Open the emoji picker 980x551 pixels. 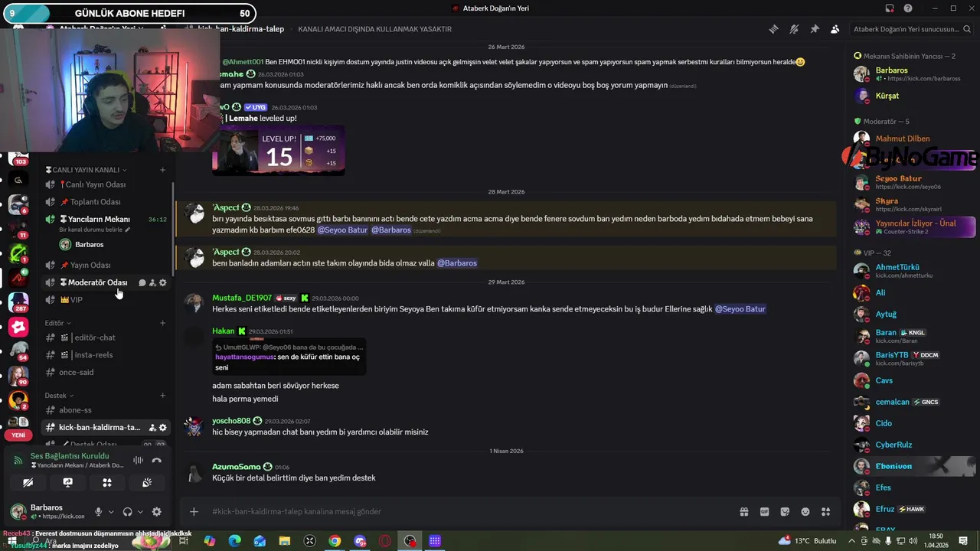(805, 512)
